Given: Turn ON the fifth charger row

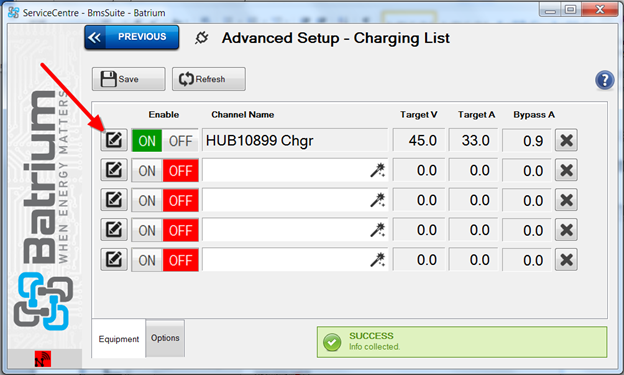Looking at the screenshot, I should (x=147, y=260).
